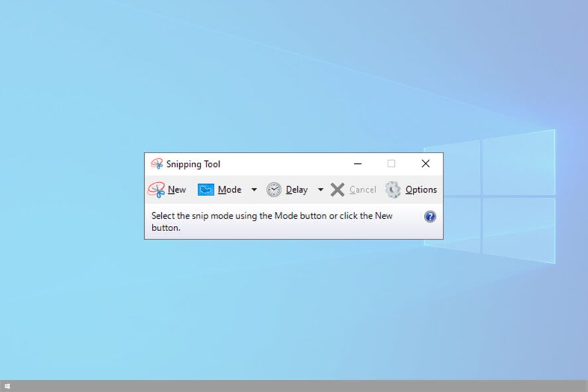The width and height of the screenshot is (588, 392).
Task: Open the Delay dropdown arrow
Action: 321,189
